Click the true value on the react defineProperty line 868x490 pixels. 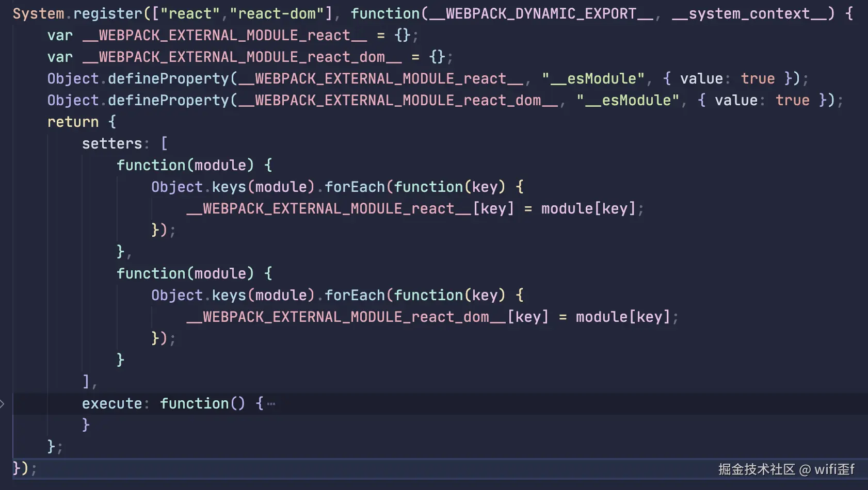[x=758, y=78]
